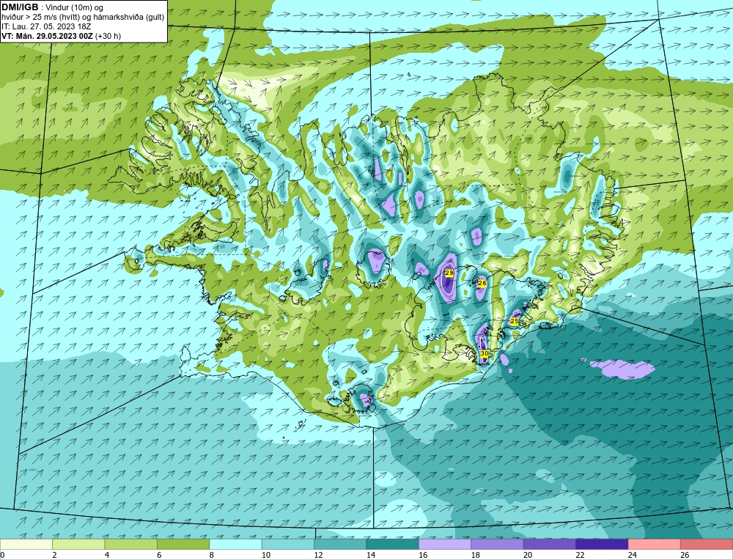Click the 2–4 m/s light green legend swatch
Viewport: 733px width, 560px height.
(78, 544)
